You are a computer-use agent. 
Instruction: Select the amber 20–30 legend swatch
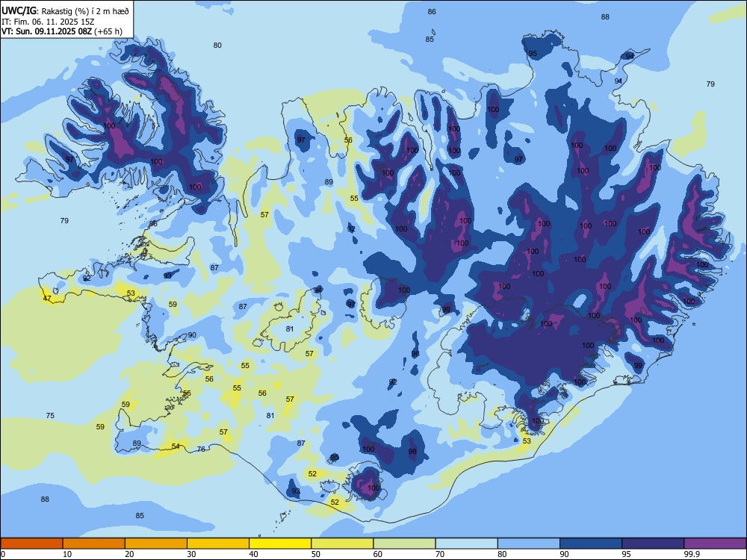[156, 544]
